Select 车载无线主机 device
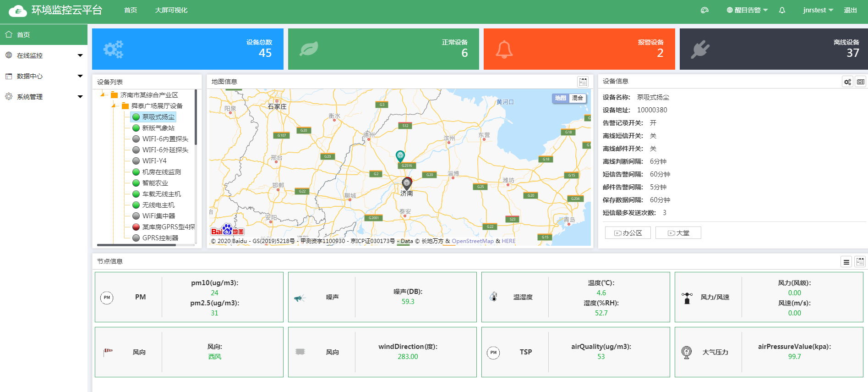 click(x=157, y=194)
